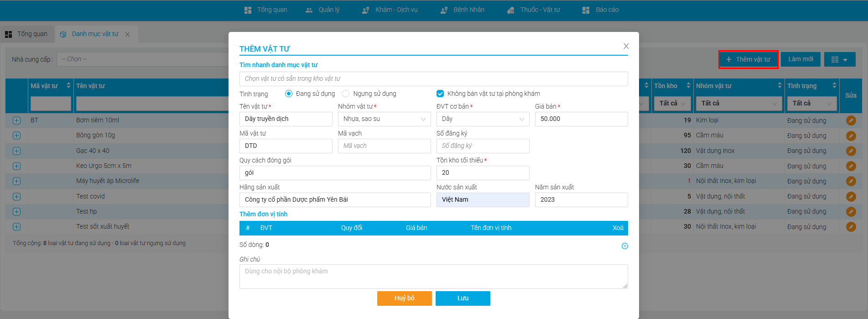This screenshot has width=868, height=319.
Task: Open the Khám - Dịch vụ menu
Action: tap(390, 10)
